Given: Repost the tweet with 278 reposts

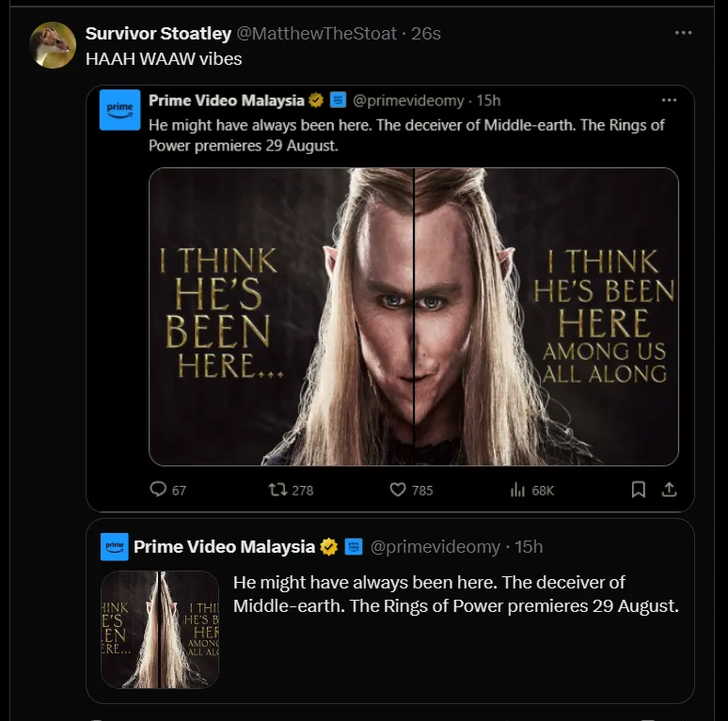Looking at the screenshot, I should coord(277,489).
